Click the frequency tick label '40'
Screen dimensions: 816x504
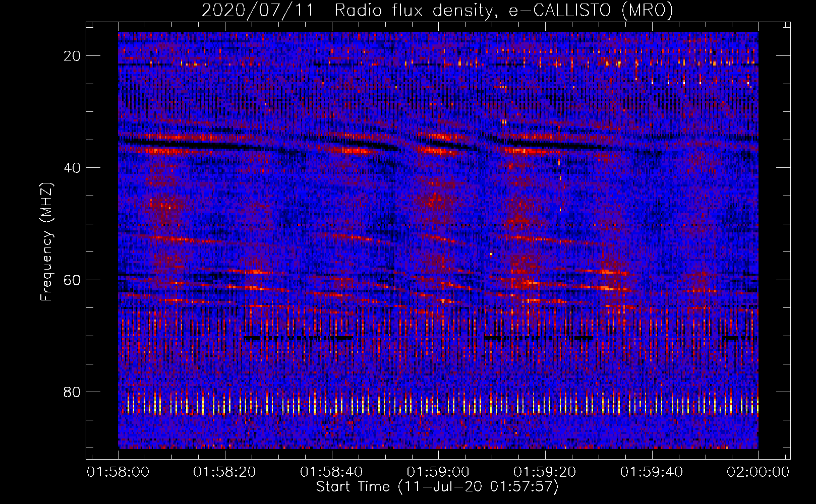73,168
